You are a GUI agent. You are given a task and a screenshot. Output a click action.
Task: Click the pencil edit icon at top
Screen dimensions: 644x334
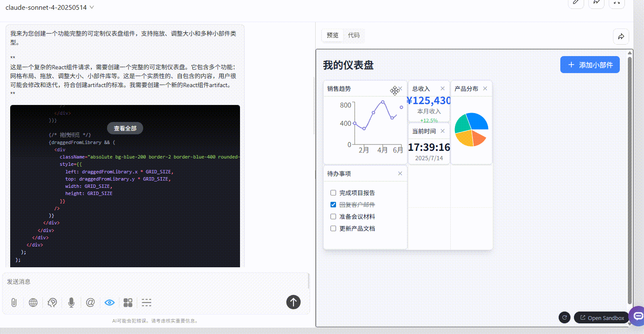tap(576, 2)
